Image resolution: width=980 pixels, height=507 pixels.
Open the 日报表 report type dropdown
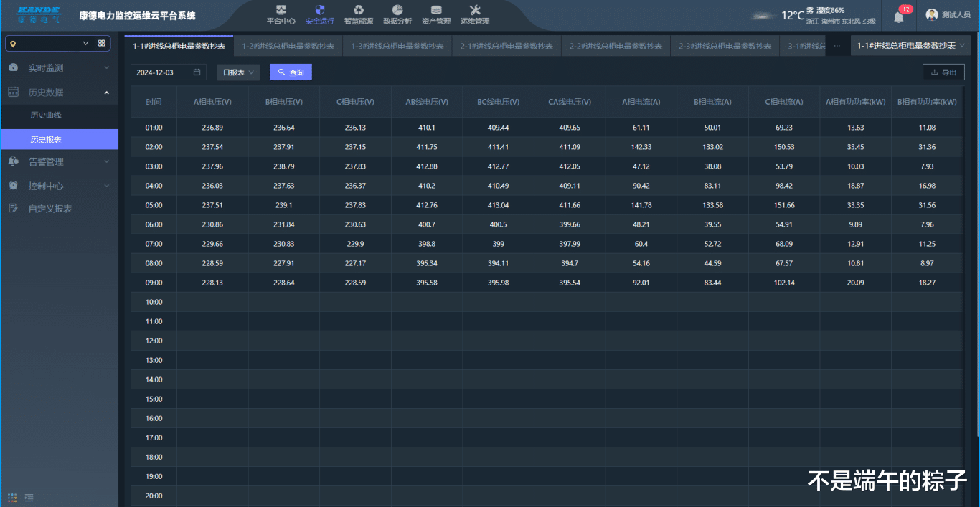(239, 72)
